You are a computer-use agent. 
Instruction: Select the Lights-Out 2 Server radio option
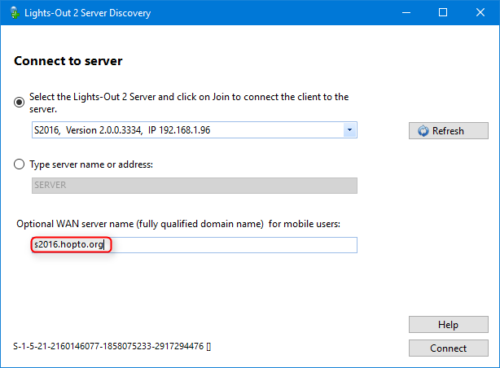19,102
